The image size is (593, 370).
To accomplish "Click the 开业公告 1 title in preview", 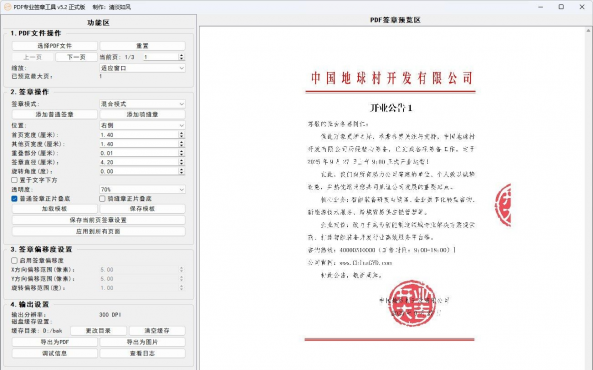I will tap(391, 108).
